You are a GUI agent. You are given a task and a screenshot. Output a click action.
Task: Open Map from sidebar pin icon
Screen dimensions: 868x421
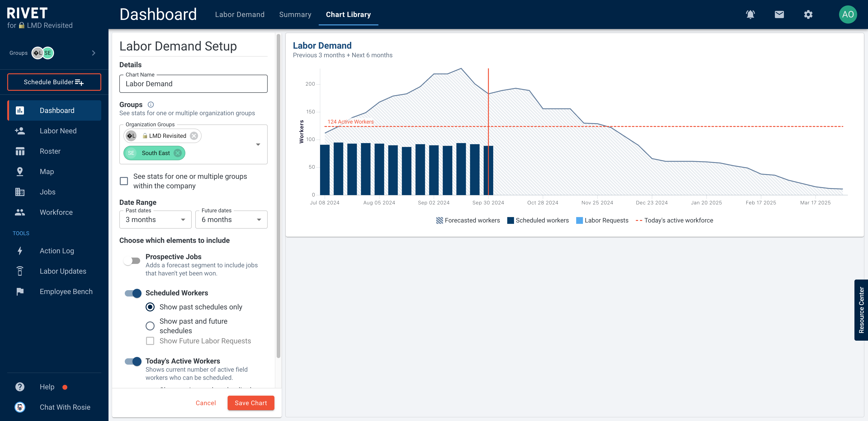[x=20, y=171]
